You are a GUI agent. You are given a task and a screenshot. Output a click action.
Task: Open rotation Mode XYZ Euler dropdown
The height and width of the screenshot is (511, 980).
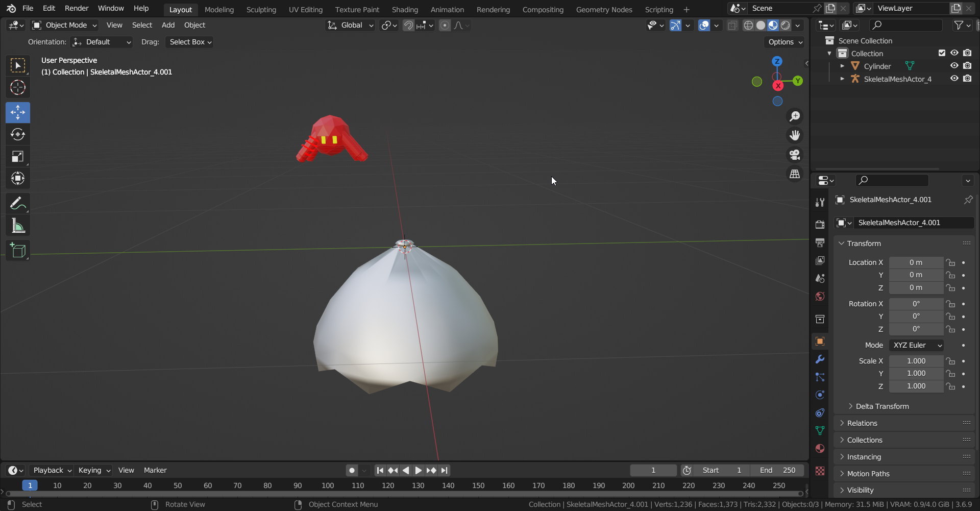(x=916, y=345)
